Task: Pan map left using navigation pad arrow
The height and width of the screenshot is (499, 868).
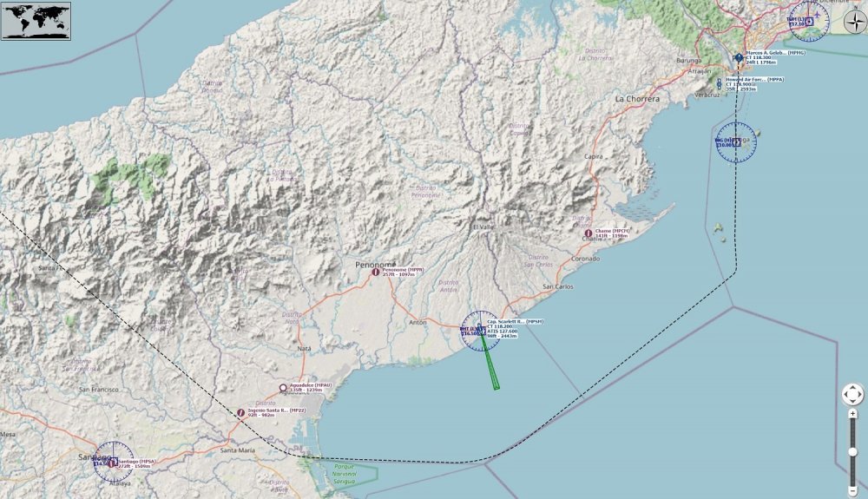Action: coord(845,395)
